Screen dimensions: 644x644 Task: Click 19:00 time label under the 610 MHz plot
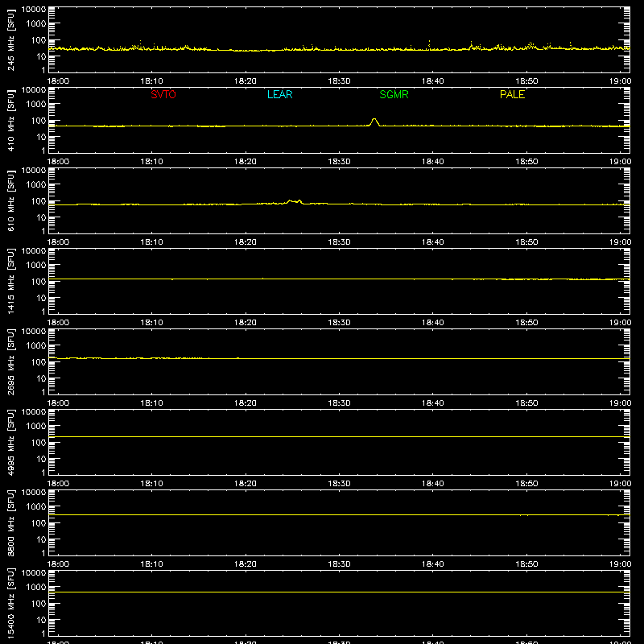click(x=620, y=242)
